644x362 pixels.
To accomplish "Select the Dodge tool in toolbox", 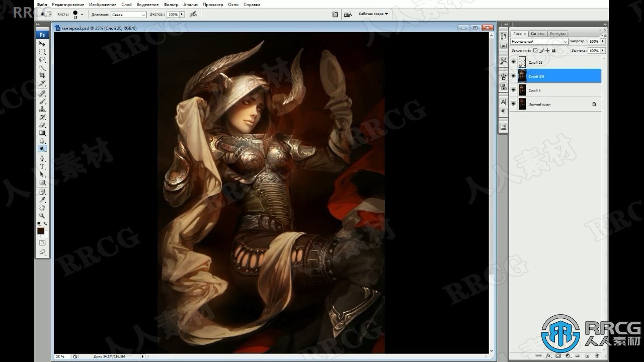I will click(x=42, y=148).
